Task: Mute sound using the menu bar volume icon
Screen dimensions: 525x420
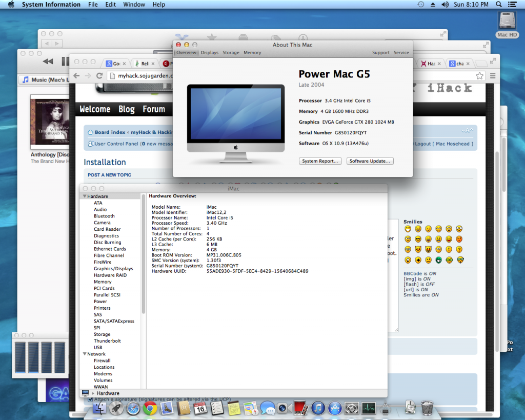Action: (445, 4)
